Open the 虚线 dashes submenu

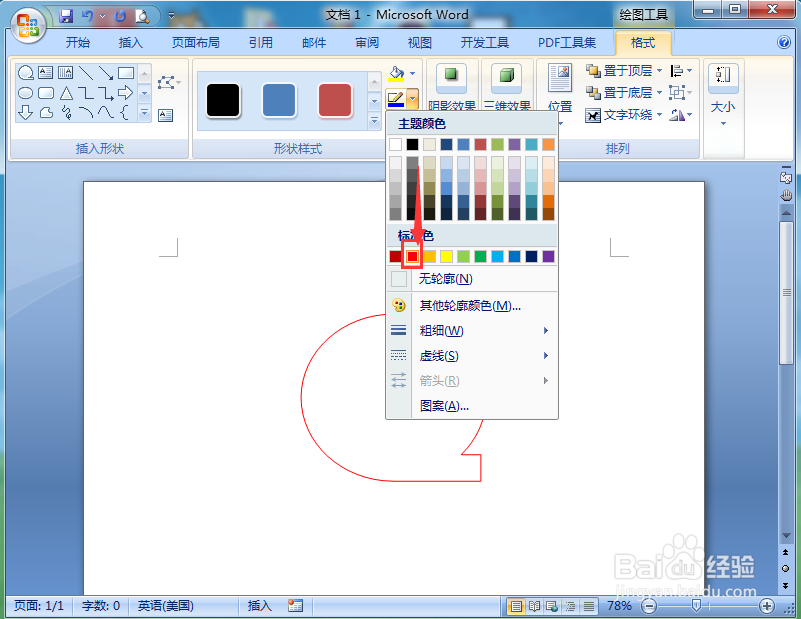472,355
